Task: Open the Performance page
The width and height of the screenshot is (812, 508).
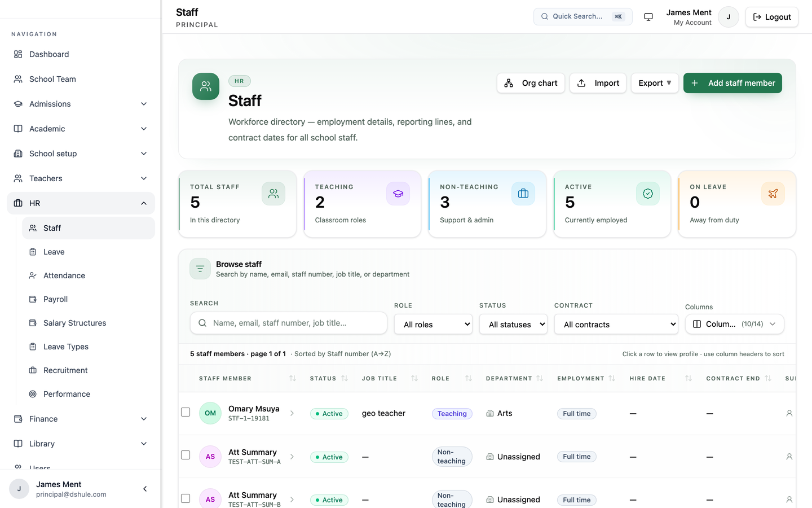Action: [89, 394]
